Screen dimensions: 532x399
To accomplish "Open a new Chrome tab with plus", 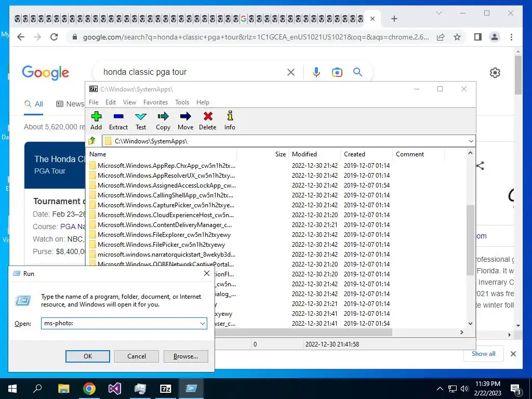I will (x=394, y=19).
